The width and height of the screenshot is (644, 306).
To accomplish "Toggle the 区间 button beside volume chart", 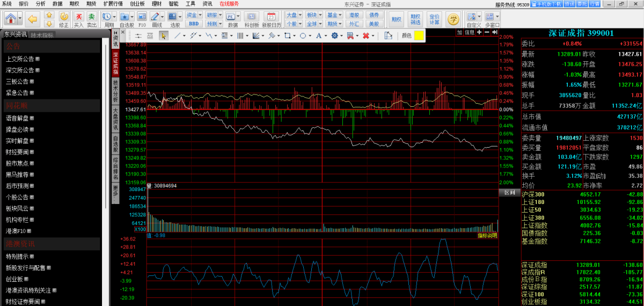I will pyautogui.click(x=509, y=193).
